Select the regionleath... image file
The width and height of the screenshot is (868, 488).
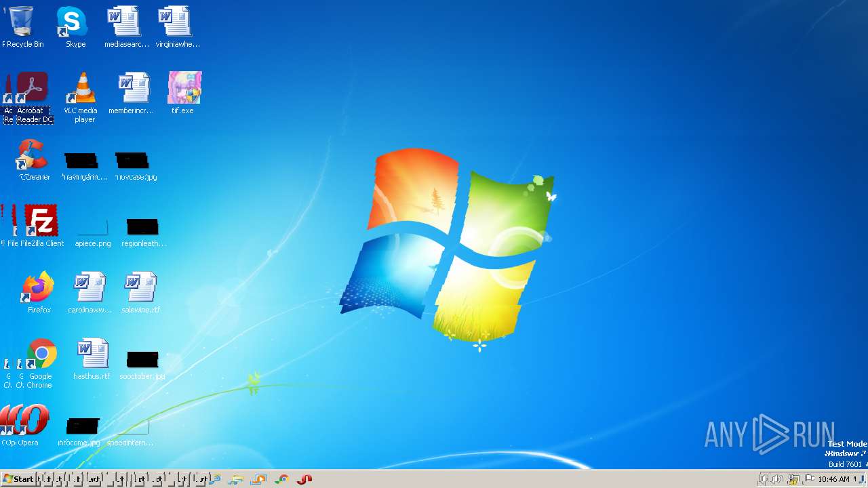point(143,232)
